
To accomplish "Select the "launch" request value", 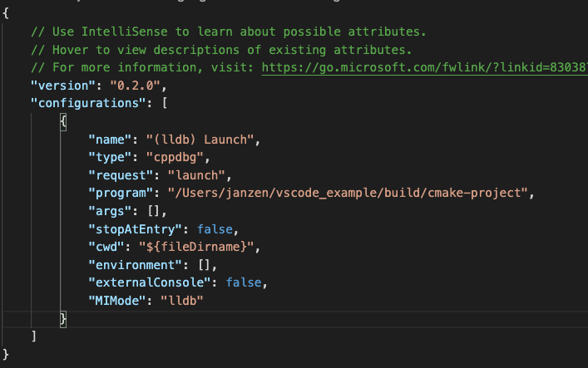I will (x=196, y=175).
